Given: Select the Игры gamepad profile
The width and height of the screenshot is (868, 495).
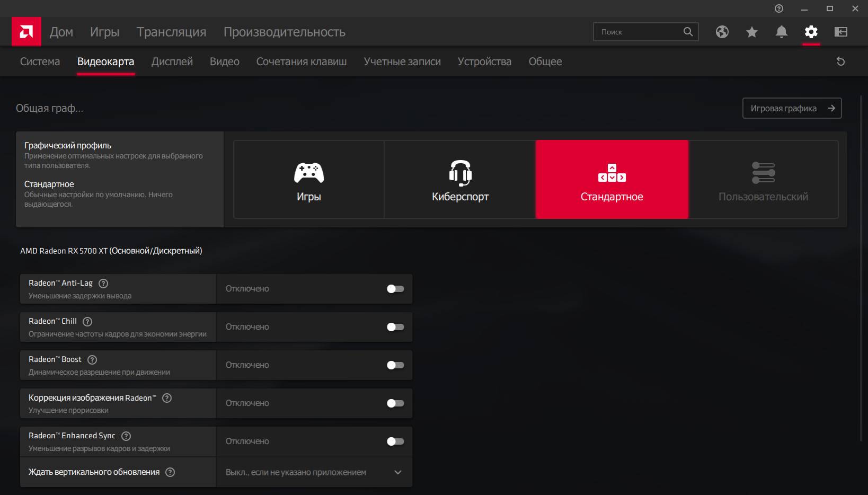Looking at the screenshot, I should pyautogui.click(x=309, y=179).
